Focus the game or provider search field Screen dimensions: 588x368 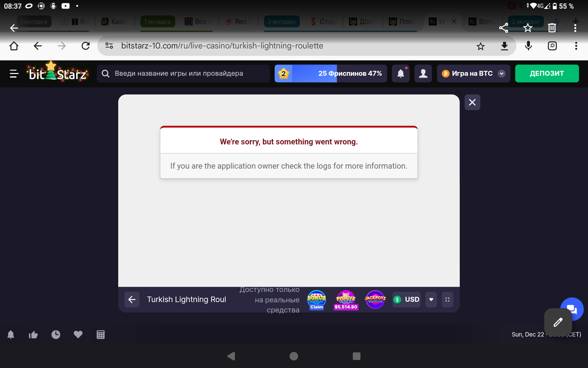point(183,74)
